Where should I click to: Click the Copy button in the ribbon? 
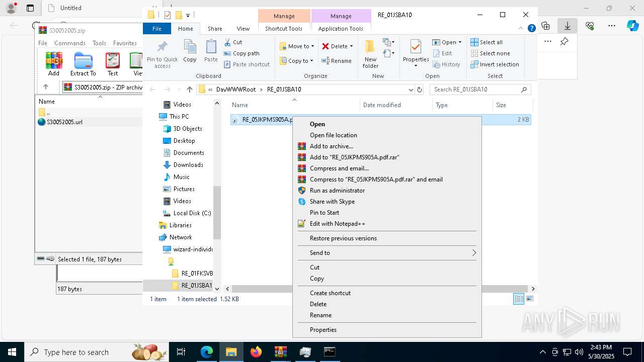point(190,51)
